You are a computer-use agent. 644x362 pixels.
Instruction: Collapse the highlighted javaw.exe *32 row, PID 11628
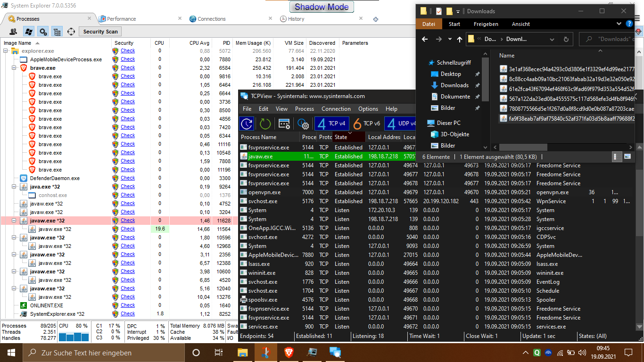15,221
